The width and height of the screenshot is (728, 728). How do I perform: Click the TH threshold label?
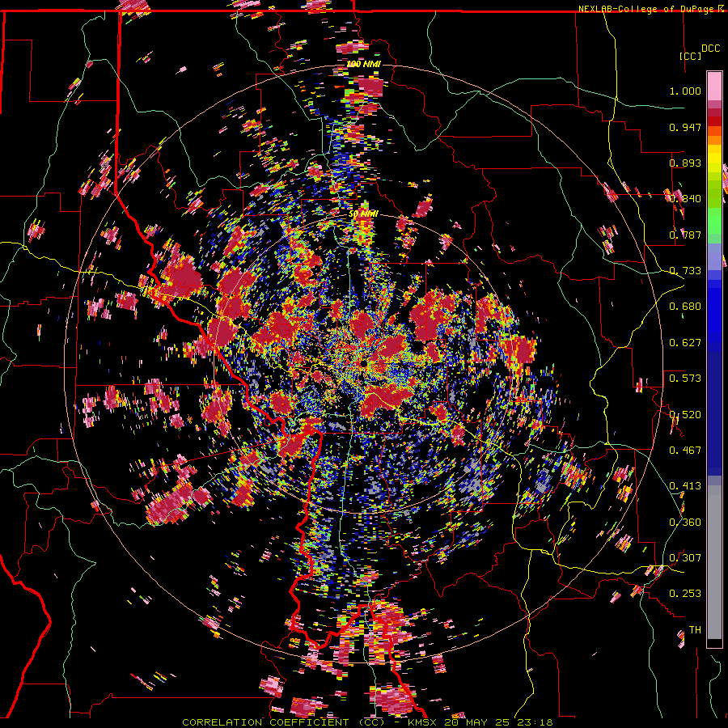click(695, 630)
